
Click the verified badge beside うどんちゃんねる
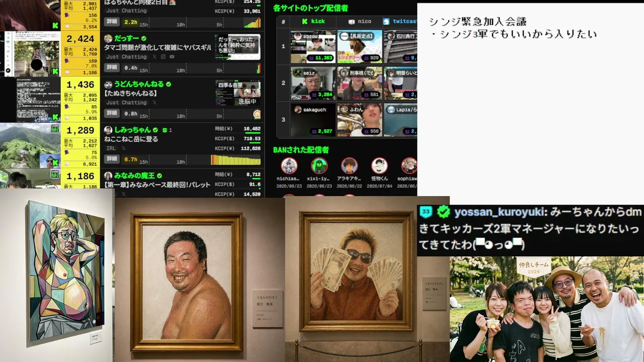pyautogui.click(x=169, y=84)
